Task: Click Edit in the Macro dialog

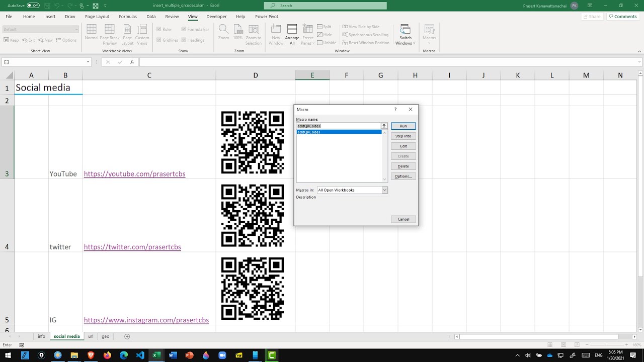Action: click(404, 146)
